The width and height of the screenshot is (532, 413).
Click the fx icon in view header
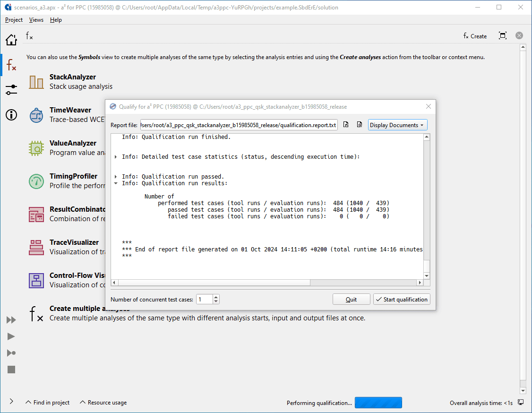coord(29,35)
